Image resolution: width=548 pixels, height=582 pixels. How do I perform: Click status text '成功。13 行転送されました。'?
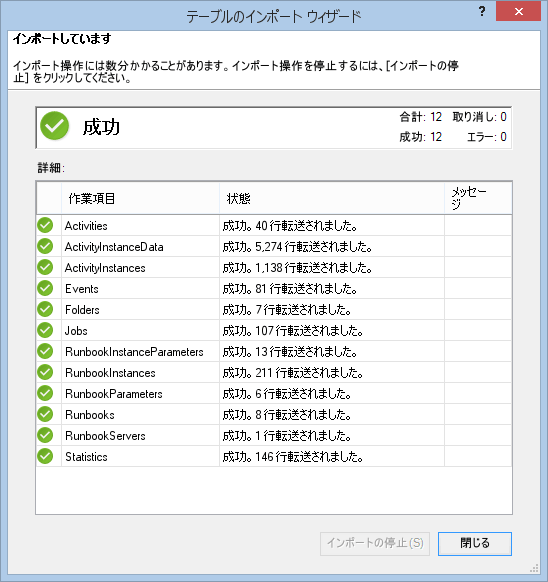pyautogui.click(x=290, y=352)
